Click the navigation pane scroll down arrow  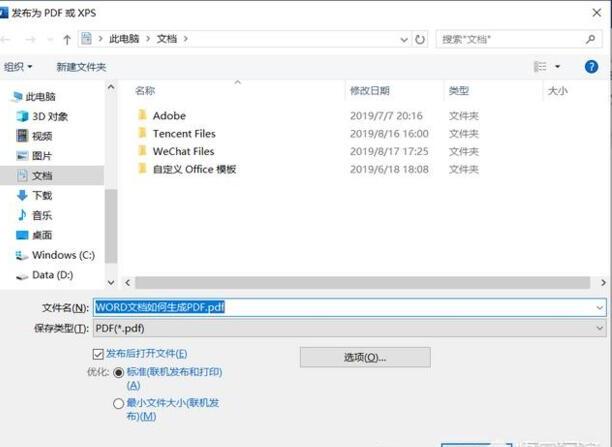(111, 283)
